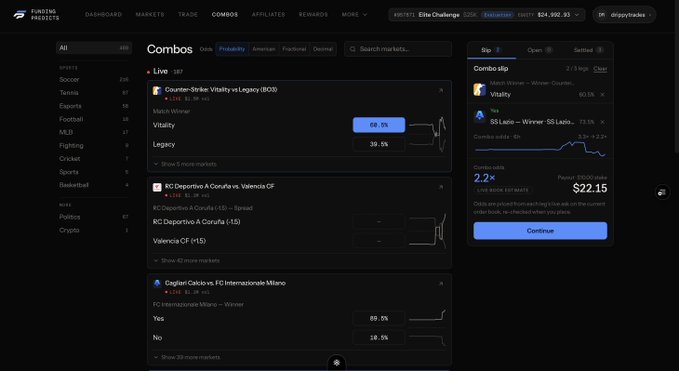
Task: Click the floating icon at the bottom center
Action: 336,363
